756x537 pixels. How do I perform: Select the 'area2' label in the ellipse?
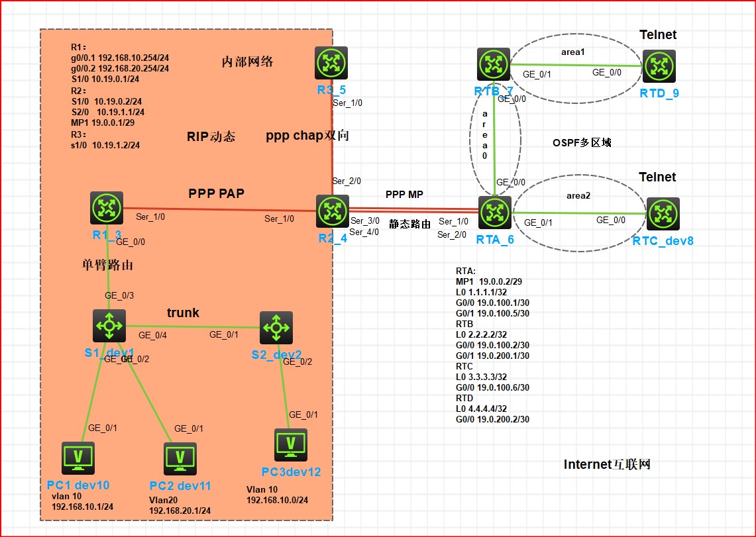(x=578, y=196)
